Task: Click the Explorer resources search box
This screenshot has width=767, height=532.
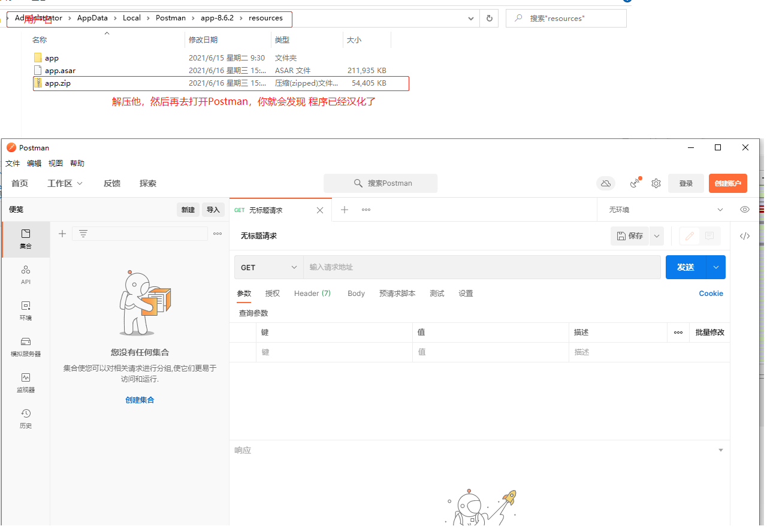Action: pyautogui.click(x=566, y=19)
